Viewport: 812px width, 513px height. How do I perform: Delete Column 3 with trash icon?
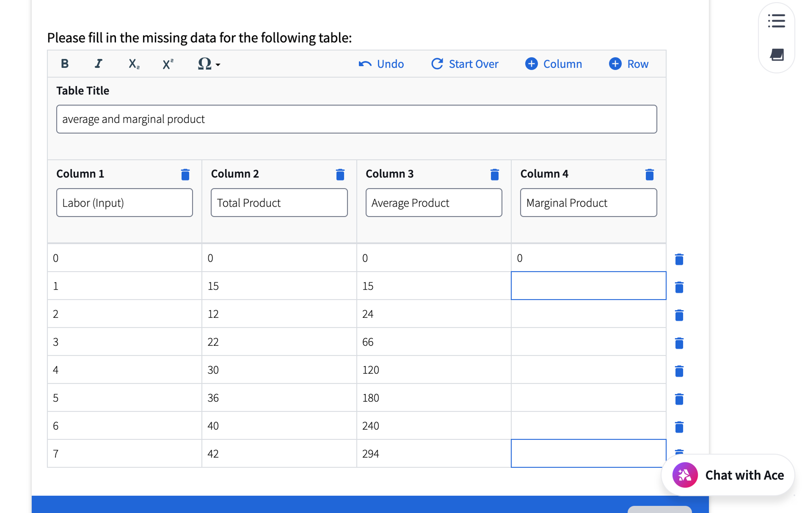click(x=494, y=175)
